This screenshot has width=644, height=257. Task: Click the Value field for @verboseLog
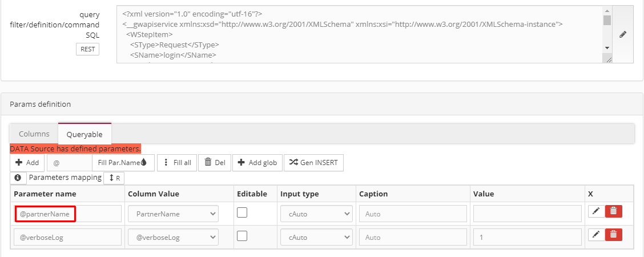[527, 236]
